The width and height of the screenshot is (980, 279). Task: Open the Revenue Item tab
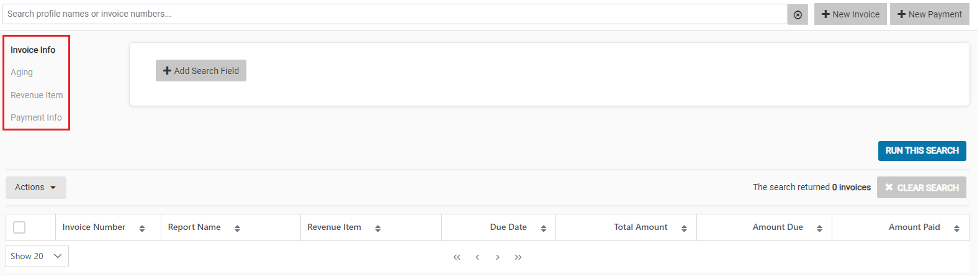coord(37,95)
